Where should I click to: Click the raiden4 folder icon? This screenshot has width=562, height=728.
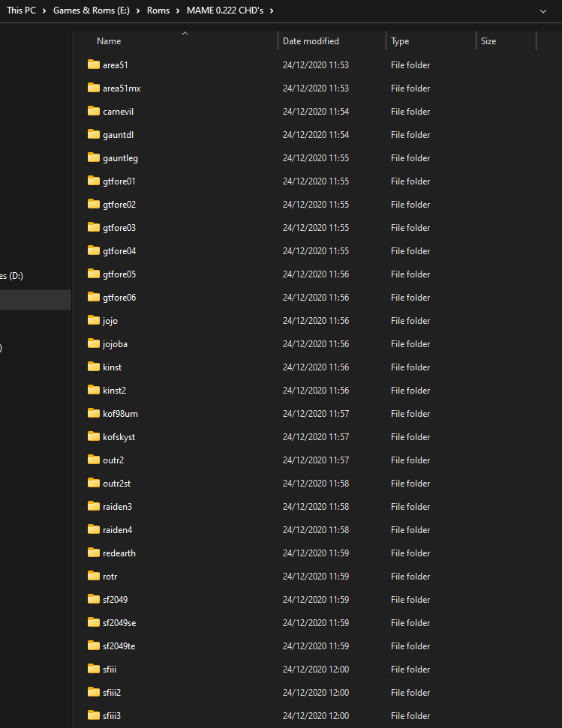pyautogui.click(x=94, y=529)
